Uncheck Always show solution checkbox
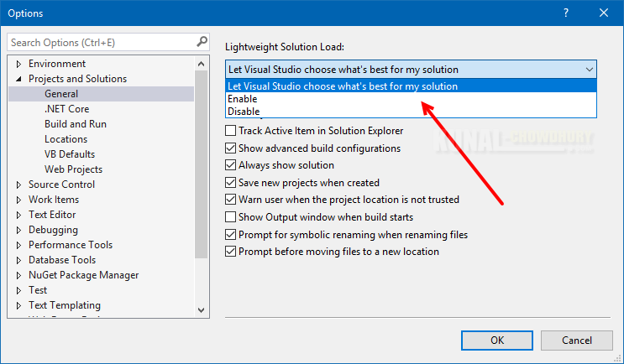 click(231, 165)
